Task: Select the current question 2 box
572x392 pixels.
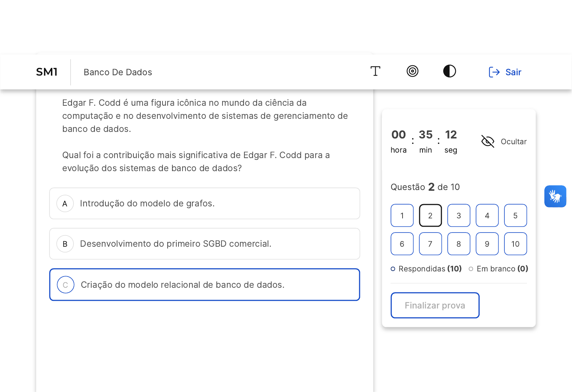Action: pos(430,215)
